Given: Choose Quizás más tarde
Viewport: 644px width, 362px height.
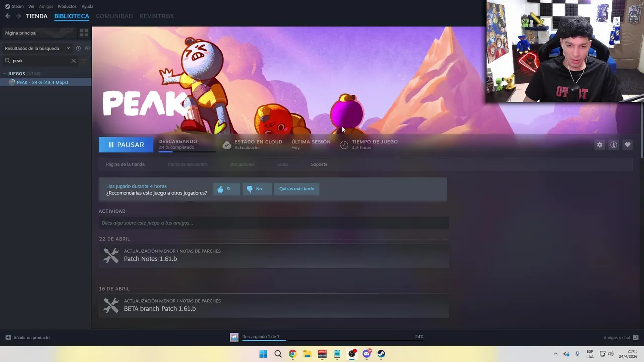Looking at the screenshot, I should (297, 189).
